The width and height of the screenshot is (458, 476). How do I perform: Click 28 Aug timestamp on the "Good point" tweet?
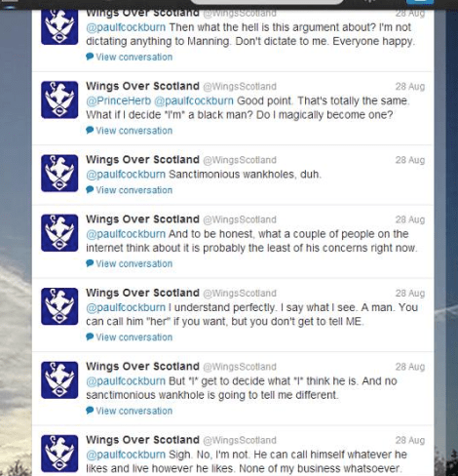tap(410, 87)
